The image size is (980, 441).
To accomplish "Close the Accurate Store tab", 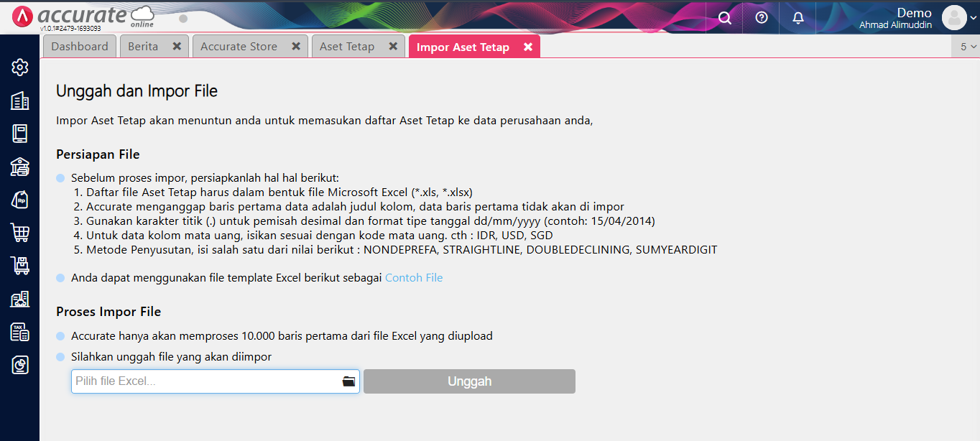I will coord(295,47).
